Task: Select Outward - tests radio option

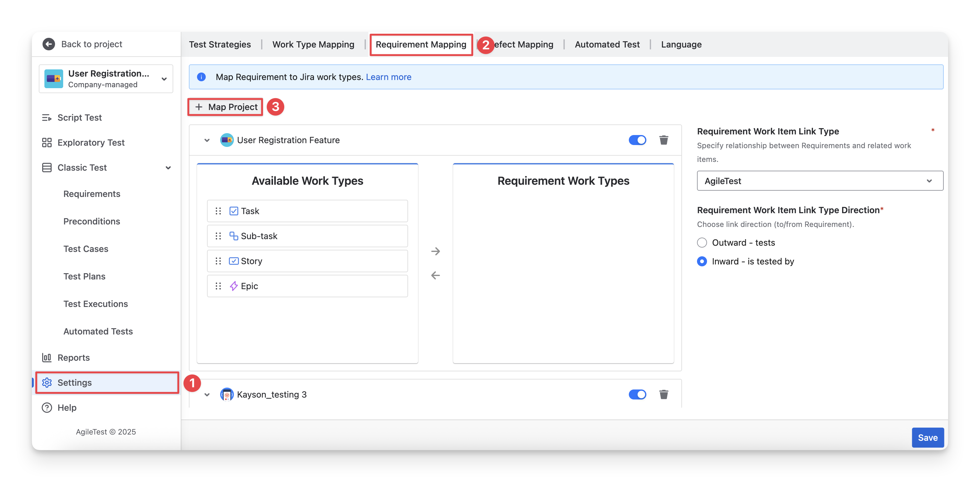Action: tap(702, 243)
